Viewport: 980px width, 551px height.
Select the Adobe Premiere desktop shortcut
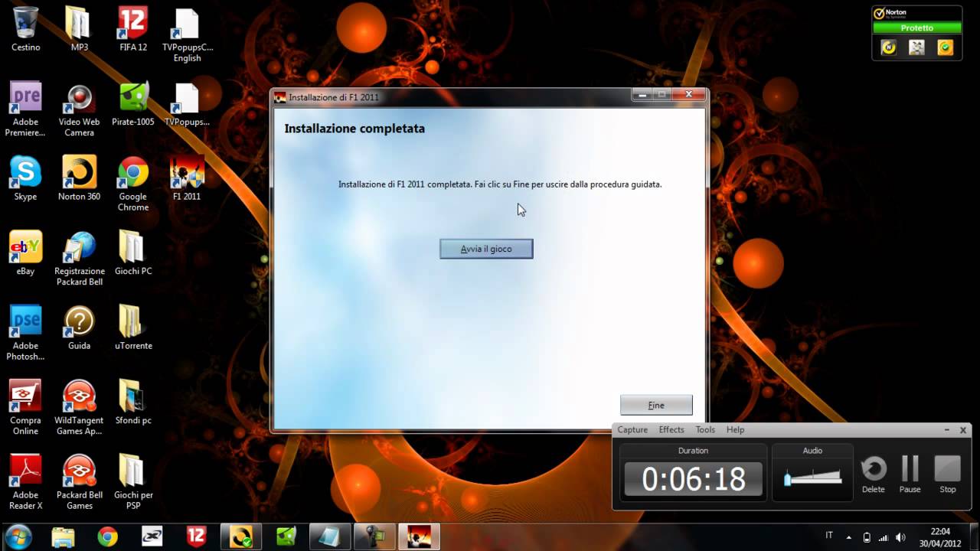coord(25,109)
